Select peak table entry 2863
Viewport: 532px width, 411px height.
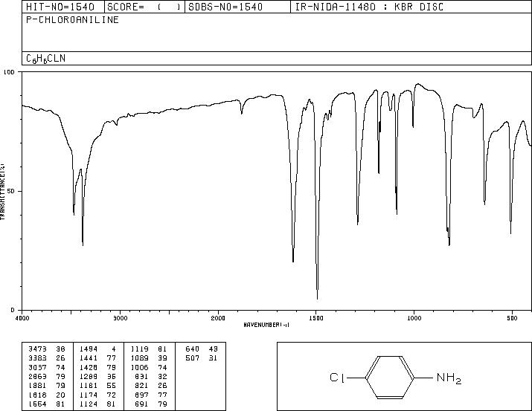click(38, 376)
